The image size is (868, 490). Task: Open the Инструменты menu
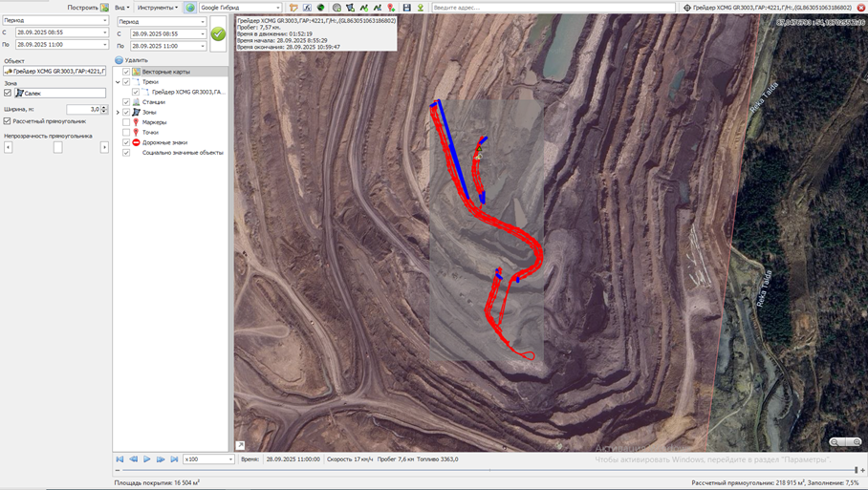point(157,8)
